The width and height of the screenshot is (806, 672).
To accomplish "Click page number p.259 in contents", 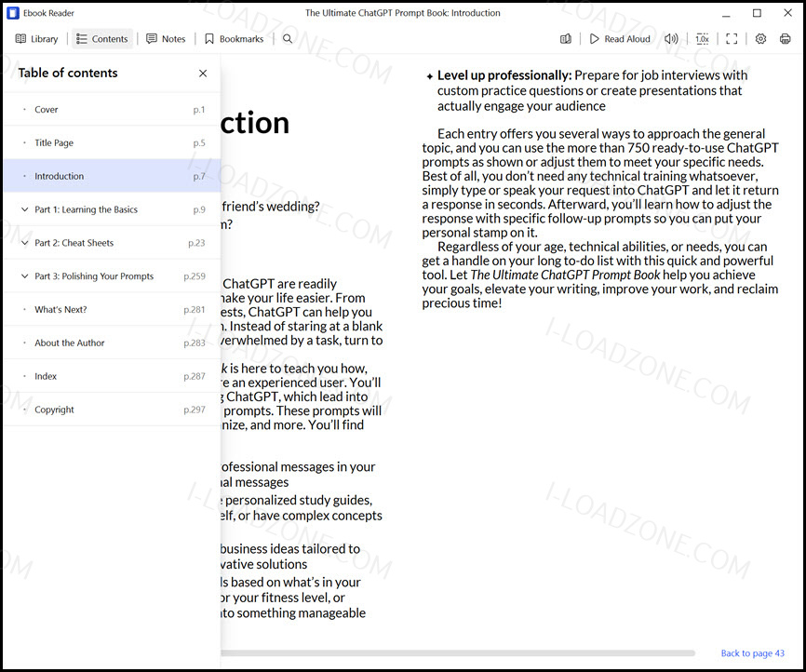I will [195, 276].
